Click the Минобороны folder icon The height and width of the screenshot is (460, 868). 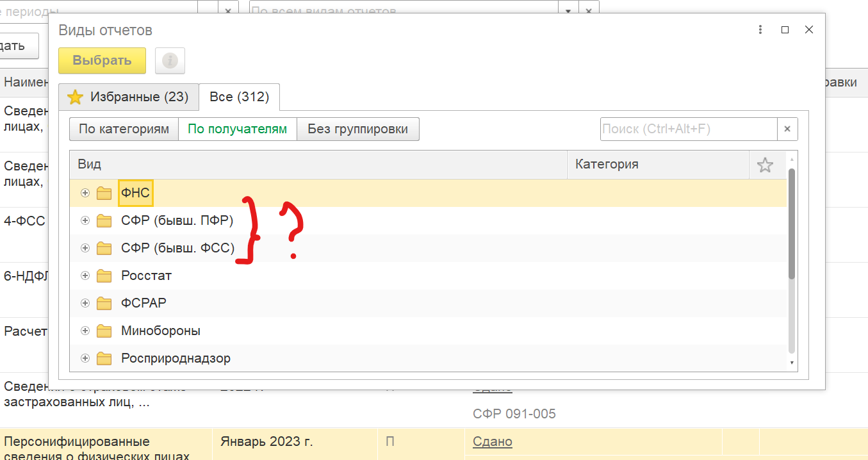[x=104, y=331]
